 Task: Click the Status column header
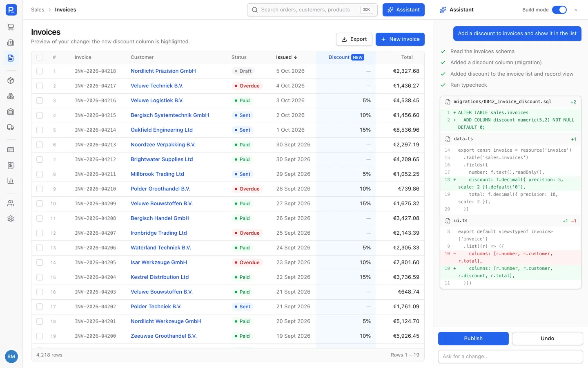coord(239,57)
